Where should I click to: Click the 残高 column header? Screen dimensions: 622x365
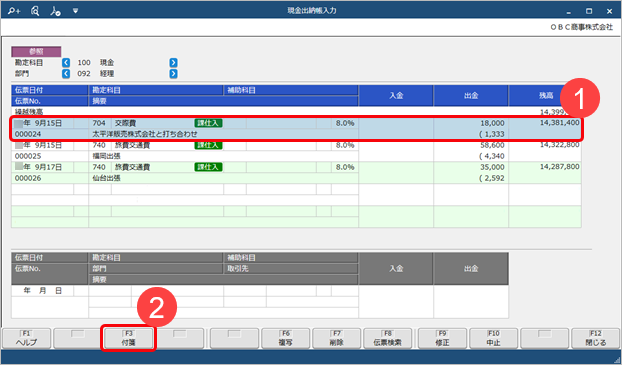(x=545, y=96)
